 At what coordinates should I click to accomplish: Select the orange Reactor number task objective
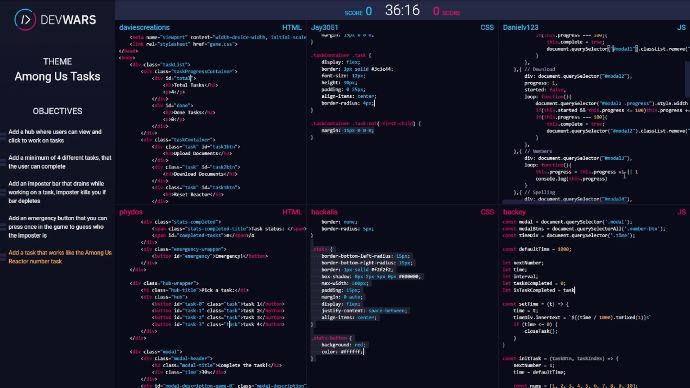pos(60,257)
